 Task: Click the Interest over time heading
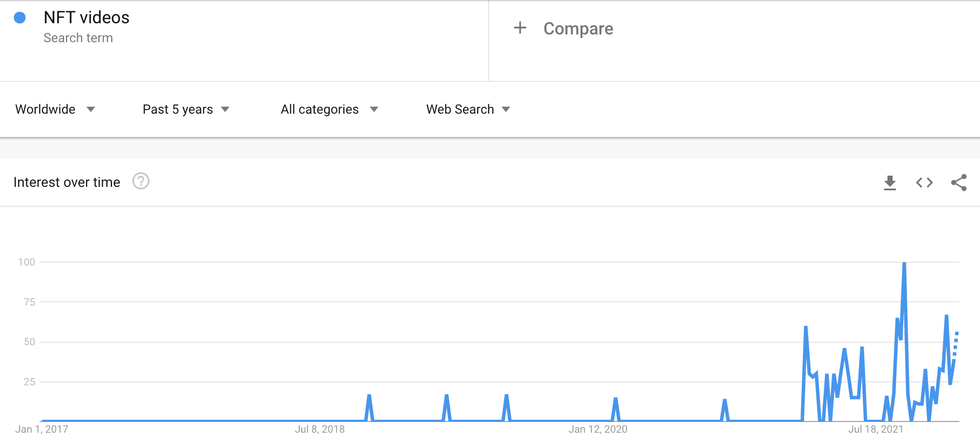coord(67,182)
